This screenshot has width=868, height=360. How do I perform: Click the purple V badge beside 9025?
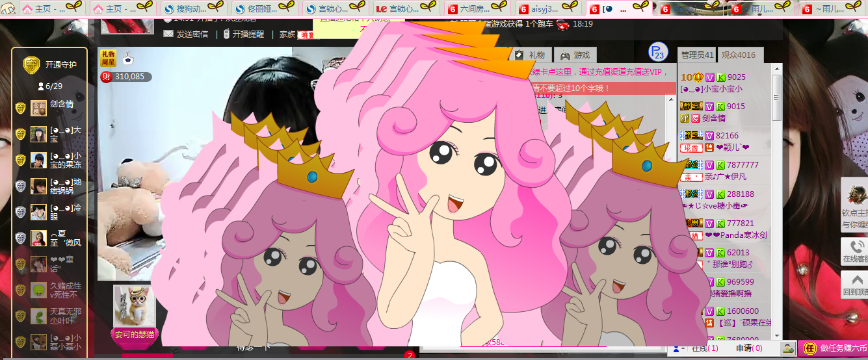pos(710,77)
